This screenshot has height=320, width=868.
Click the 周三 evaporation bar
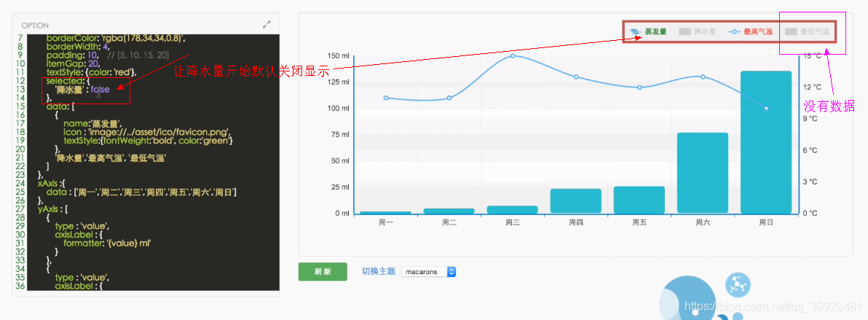(513, 210)
